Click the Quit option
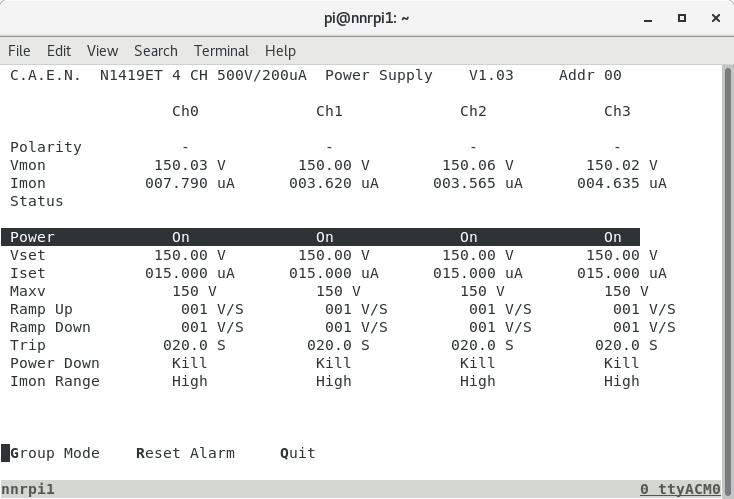 pos(298,453)
